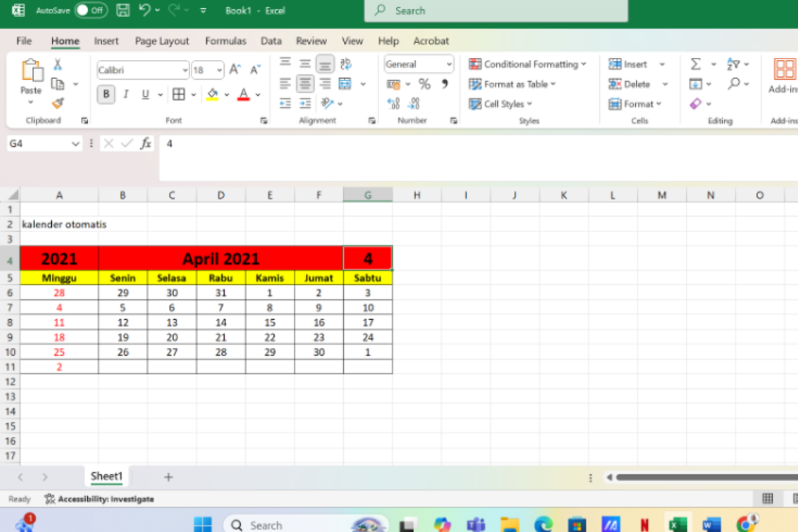Click the Fill Color paint bucket
This screenshot has width=798, height=532.
coord(212,94)
